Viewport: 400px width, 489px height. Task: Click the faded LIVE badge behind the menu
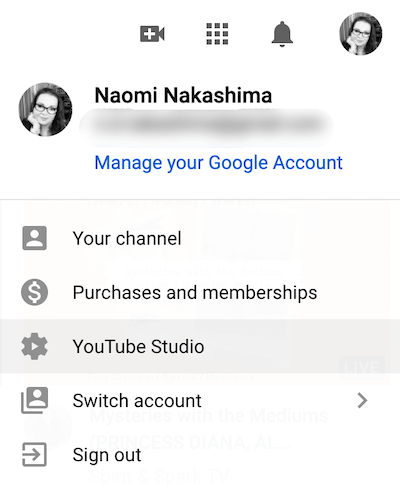click(x=362, y=367)
